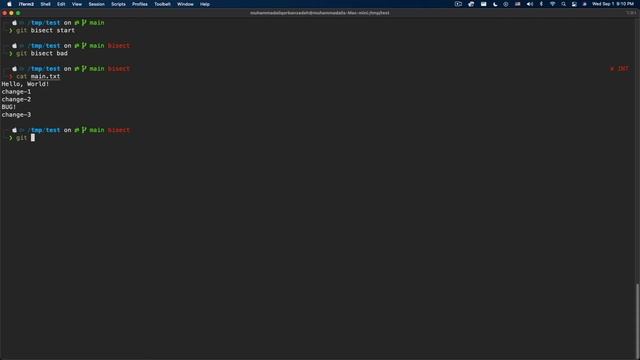This screenshot has height=360, width=640.
Task: Click the 'change-2' output line
Action: click(16, 100)
